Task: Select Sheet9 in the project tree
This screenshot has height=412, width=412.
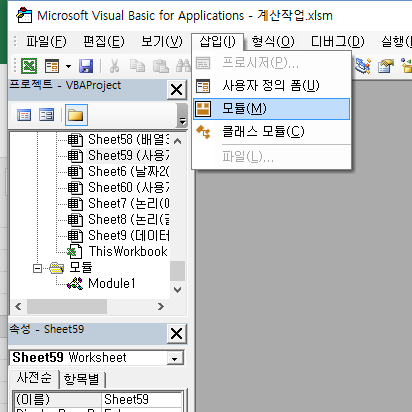Action: [128, 235]
